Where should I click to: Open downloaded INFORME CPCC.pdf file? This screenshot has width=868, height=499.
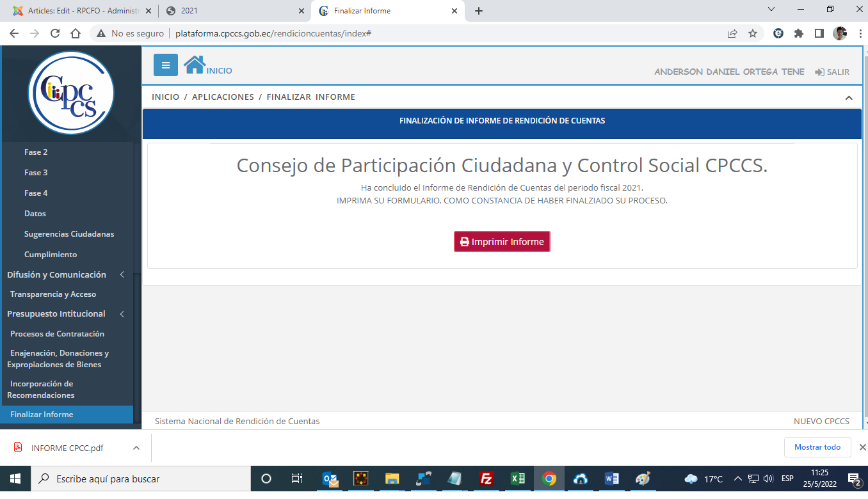pyautogui.click(x=67, y=448)
